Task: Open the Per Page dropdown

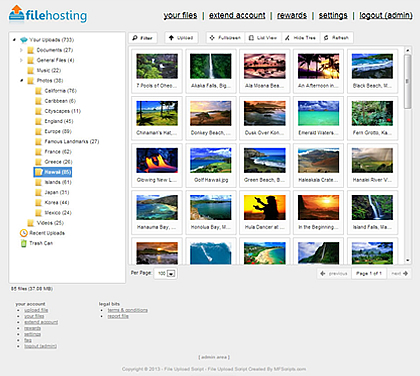Action: (166, 273)
